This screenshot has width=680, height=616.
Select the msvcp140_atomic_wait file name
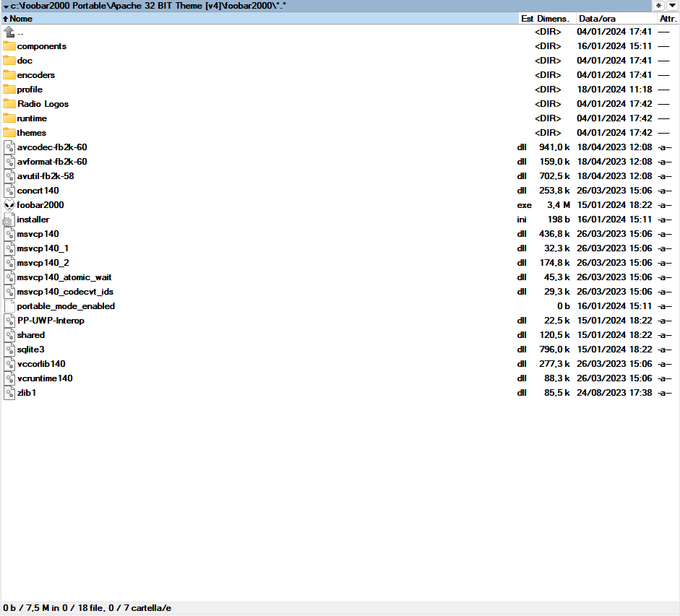(64, 277)
